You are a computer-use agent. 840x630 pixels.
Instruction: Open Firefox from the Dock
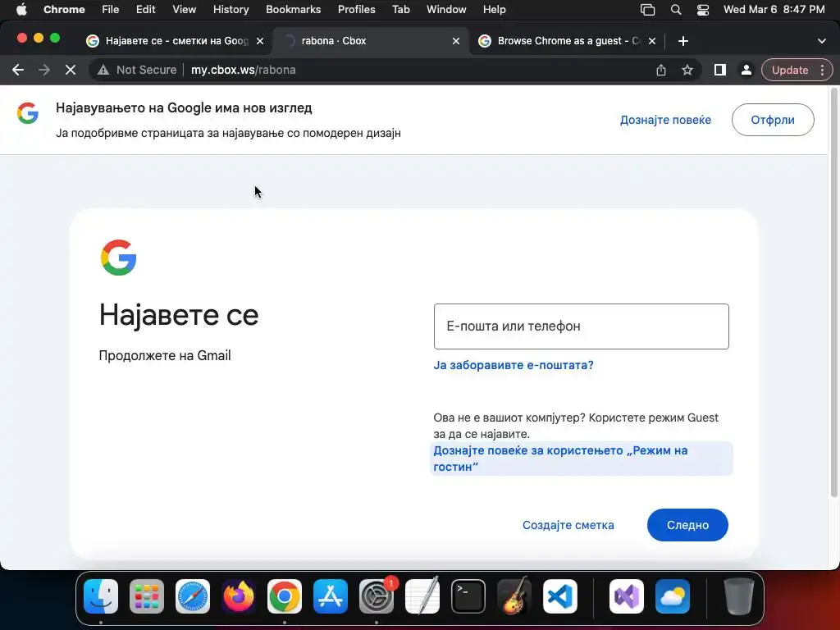(x=239, y=596)
